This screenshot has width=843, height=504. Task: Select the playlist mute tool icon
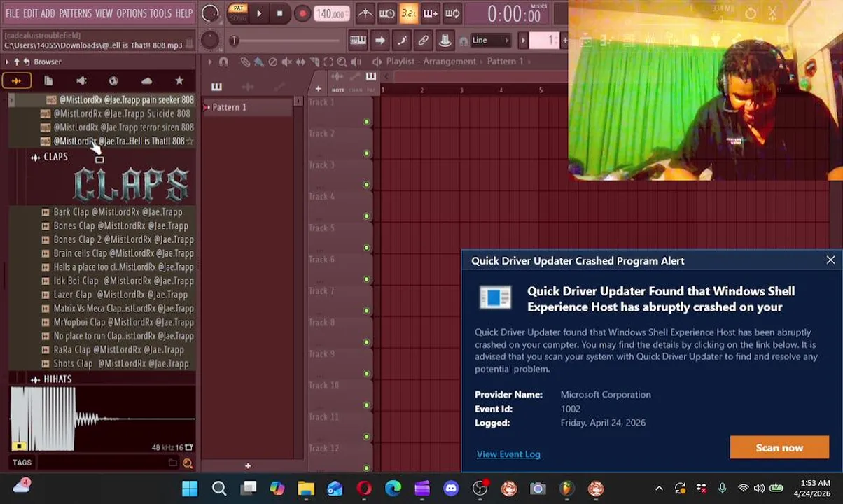click(286, 62)
